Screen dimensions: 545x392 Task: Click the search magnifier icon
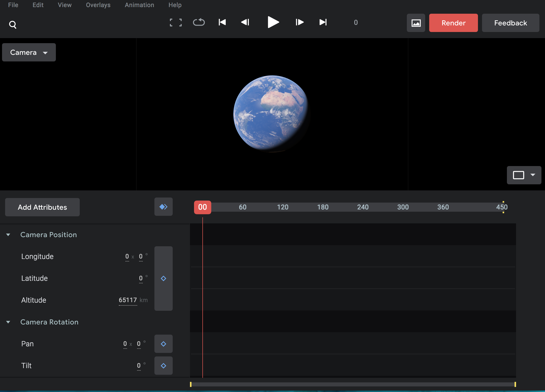pyautogui.click(x=13, y=25)
